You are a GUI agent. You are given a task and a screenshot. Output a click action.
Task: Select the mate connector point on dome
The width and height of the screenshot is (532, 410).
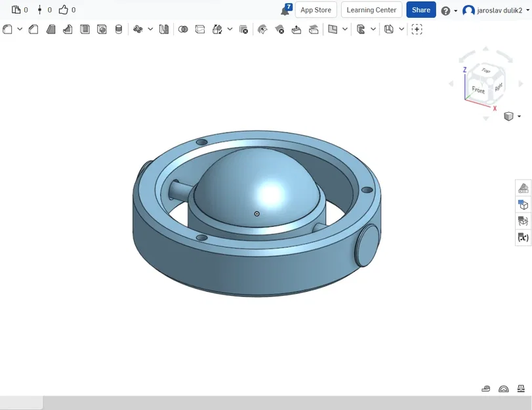pyautogui.click(x=257, y=214)
